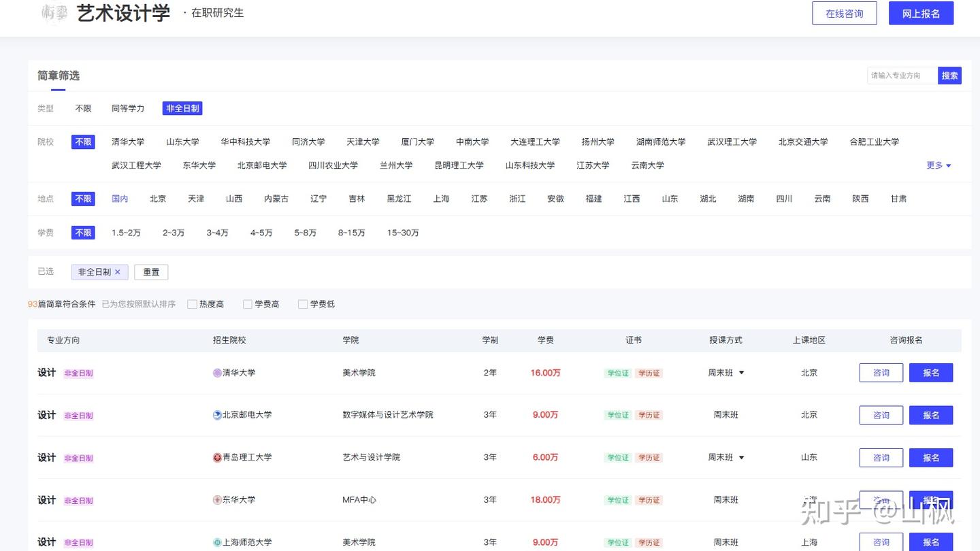Filter school by 四川农业大学
The height and width of the screenshot is (551, 980).
coord(333,165)
